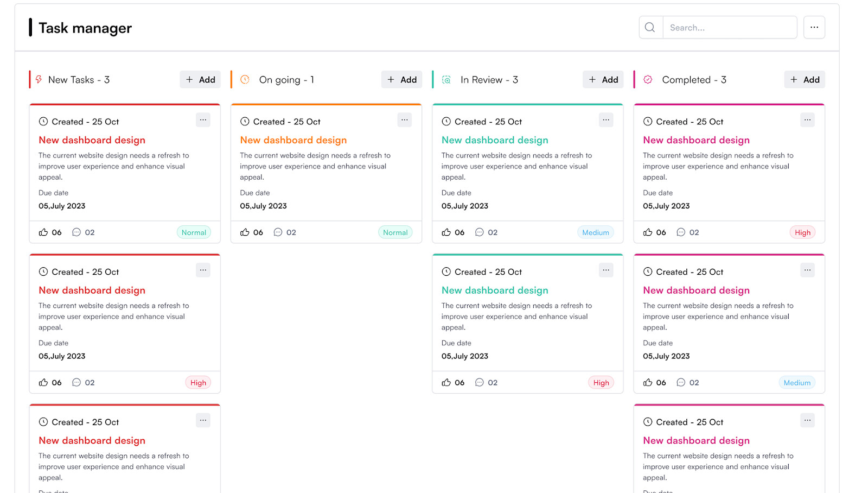Open title of first In Review card

click(495, 140)
